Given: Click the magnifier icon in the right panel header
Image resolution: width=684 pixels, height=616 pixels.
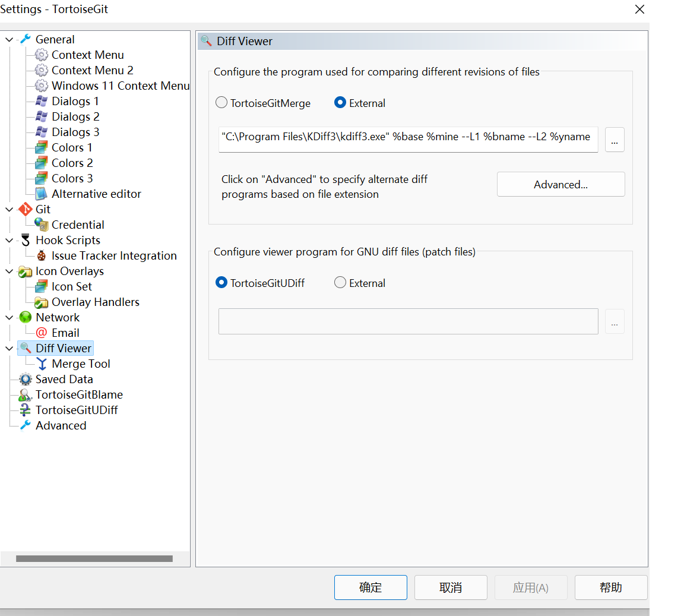Looking at the screenshot, I should tap(206, 41).
